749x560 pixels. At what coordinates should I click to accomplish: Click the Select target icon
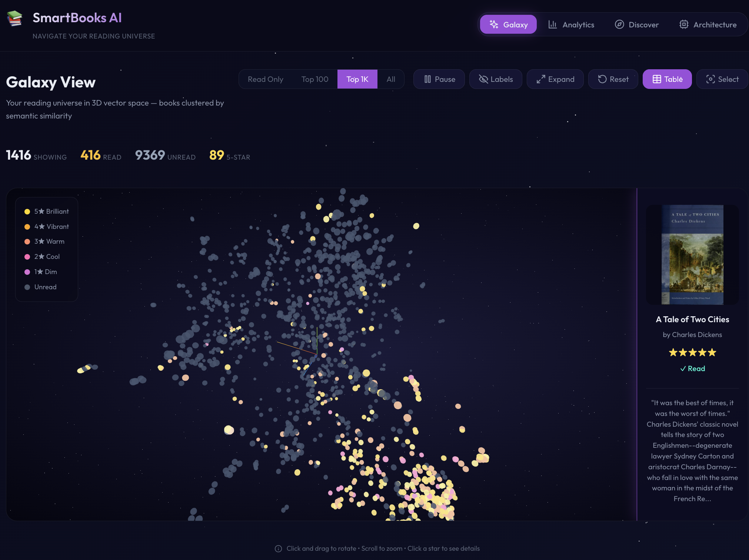710,79
